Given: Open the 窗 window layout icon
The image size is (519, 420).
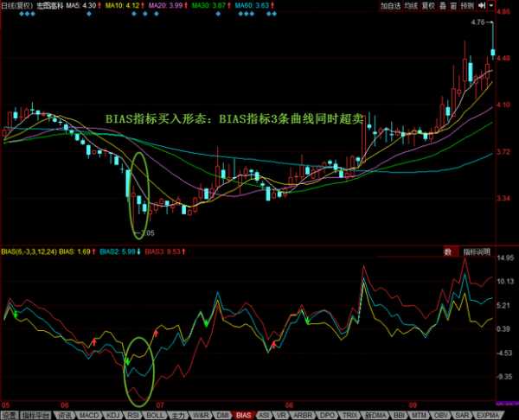Looking at the screenshot, I should [465, 5].
